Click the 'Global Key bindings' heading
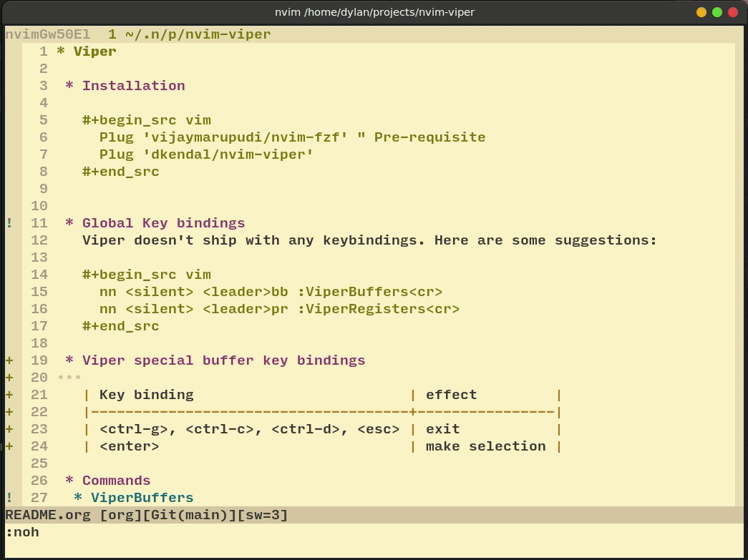This screenshot has height=560, width=748. [x=164, y=223]
